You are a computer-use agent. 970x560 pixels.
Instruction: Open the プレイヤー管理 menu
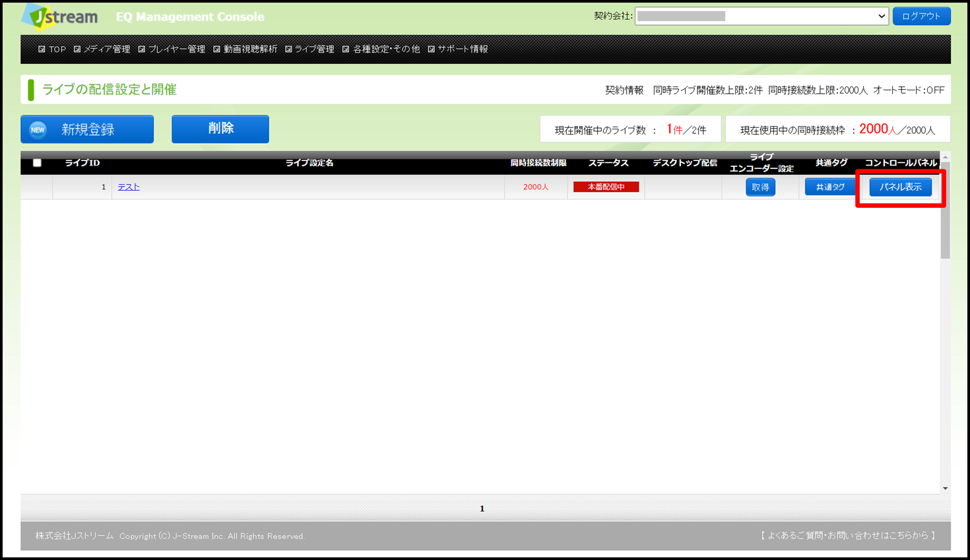[x=172, y=49]
